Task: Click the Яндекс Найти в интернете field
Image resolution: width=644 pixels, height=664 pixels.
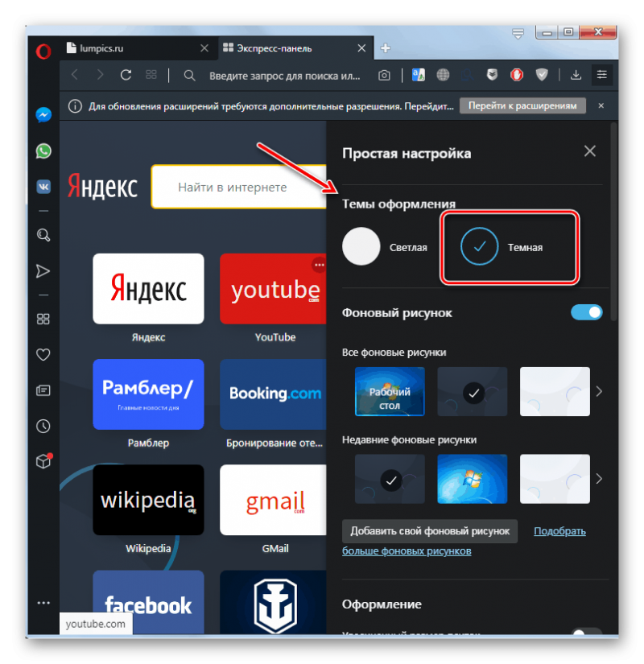Action: [239, 187]
